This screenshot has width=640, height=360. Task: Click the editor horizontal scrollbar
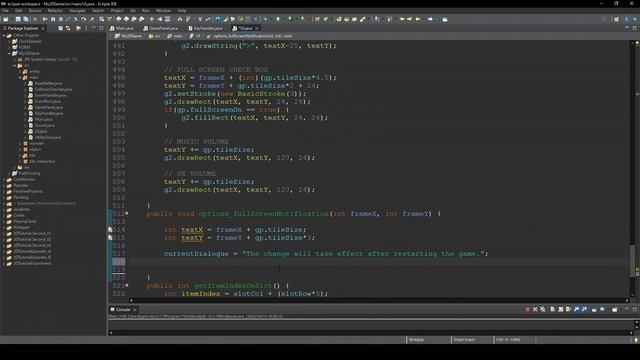pos(379,300)
